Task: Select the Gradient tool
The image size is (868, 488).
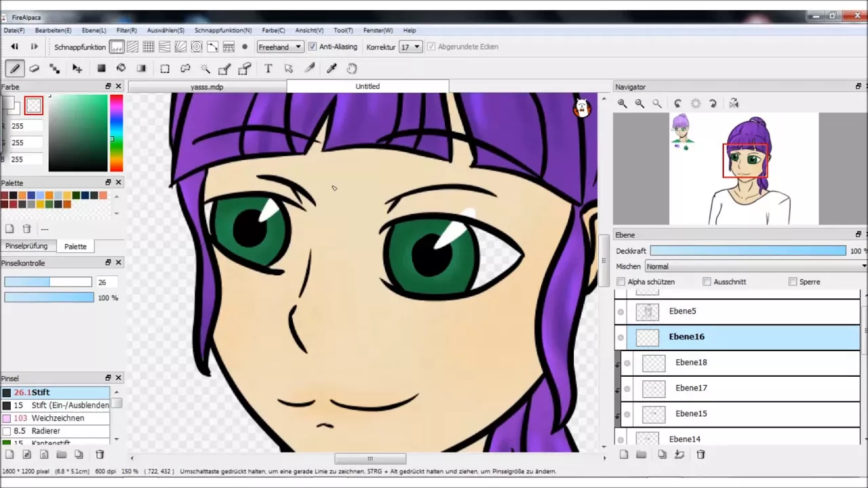Action: 141,68
